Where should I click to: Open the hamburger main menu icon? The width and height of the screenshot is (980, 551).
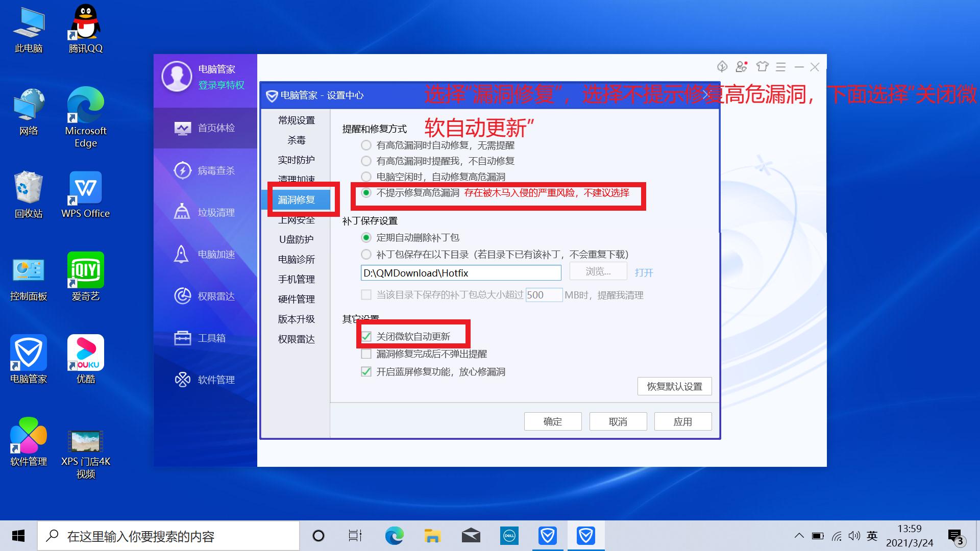[x=780, y=67]
